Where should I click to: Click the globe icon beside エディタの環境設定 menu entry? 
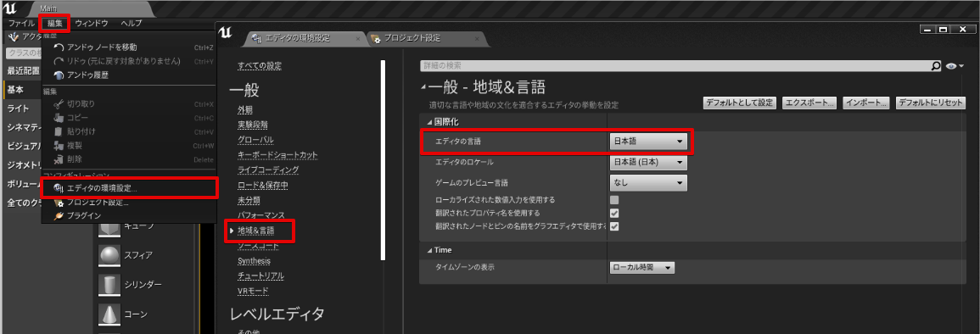(x=59, y=187)
